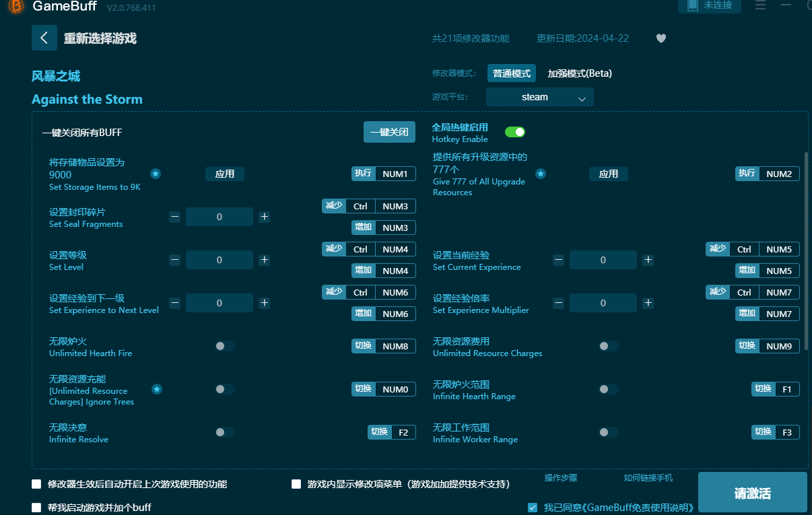Click the back arrow beside 重新选择游戏
The height and width of the screenshot is (515, 812).
click(44, 38)
